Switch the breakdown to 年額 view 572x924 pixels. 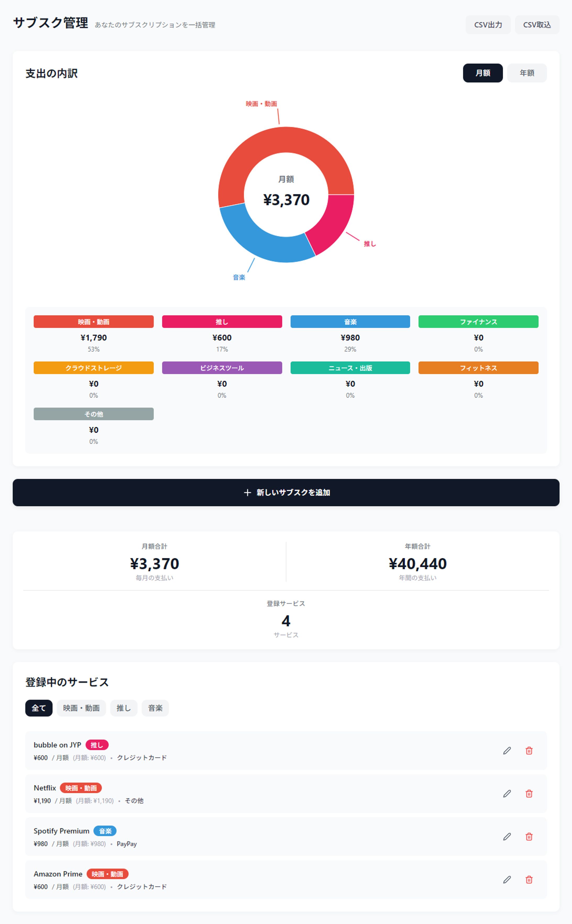527,73
